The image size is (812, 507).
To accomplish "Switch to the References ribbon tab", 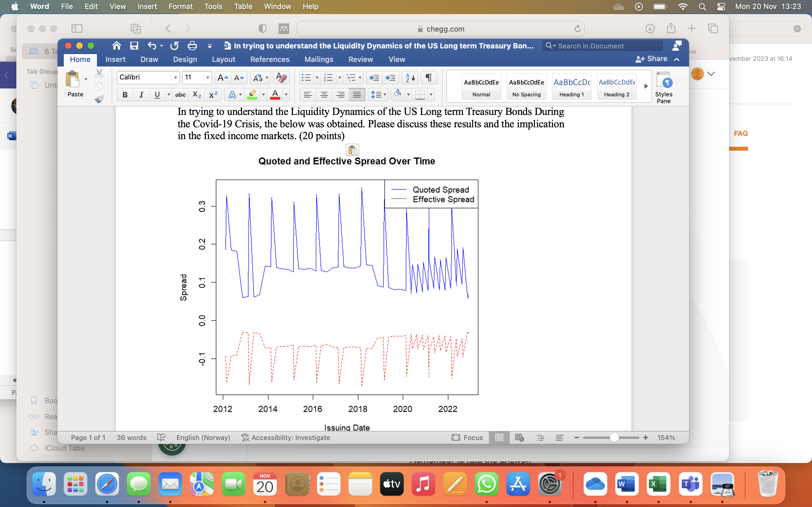I will [270, 59].
